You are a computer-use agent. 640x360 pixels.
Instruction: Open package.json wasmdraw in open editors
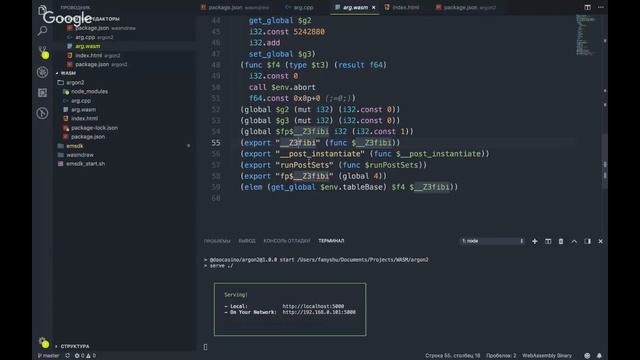(100, 28)
